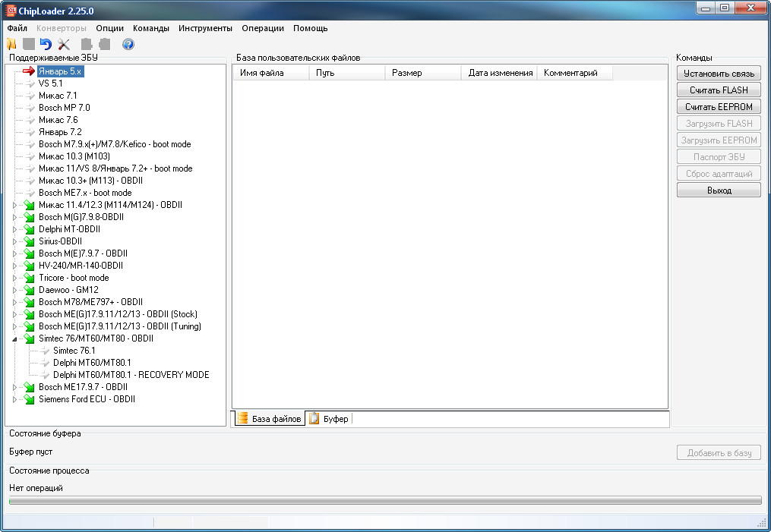Image resolution: width=771 pixels, height=532 pixels.
Task: Click the green arrow icon beside Delphi MT-OBDII
Action: click(x=29, y=229)
